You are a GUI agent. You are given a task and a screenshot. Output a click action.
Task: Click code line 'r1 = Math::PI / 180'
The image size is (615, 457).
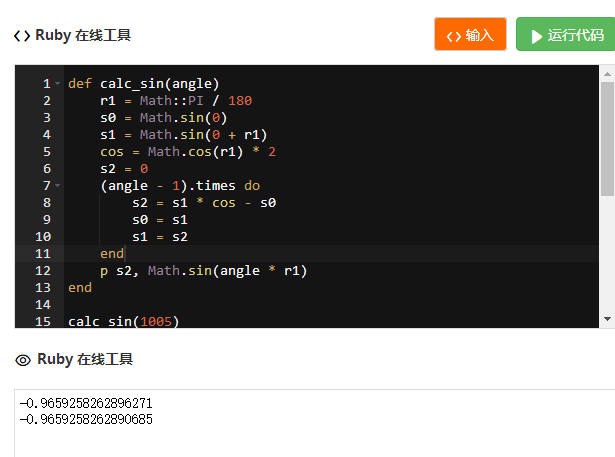176,101
